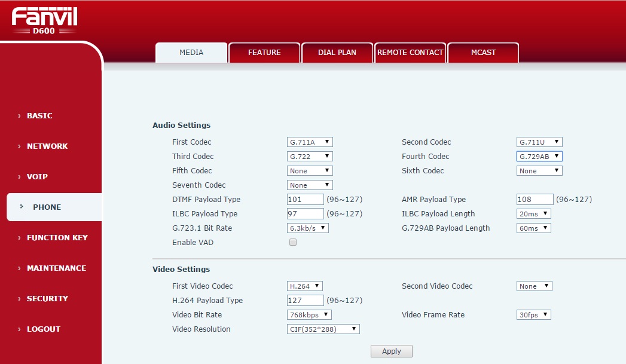
Task: Go to the REMOTE CONTACT tab
Action: pos(410,53)
